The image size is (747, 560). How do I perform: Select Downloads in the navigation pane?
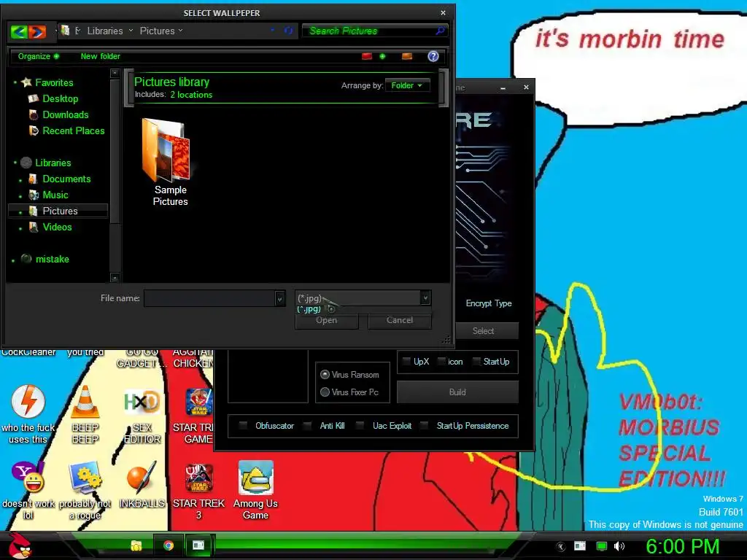pyautogui.click(x=66, y=114)
